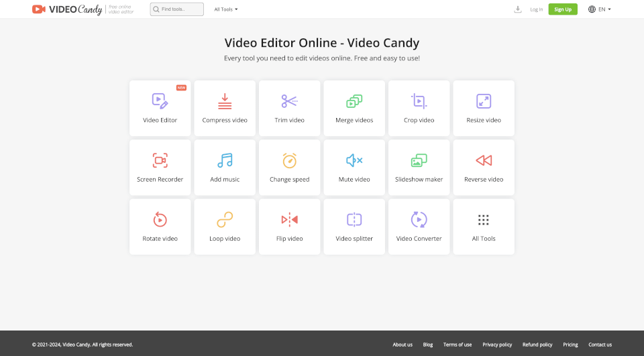Open the Change speed stopwatch icon
Screen dimensions: 644x356
coord(289,160)
